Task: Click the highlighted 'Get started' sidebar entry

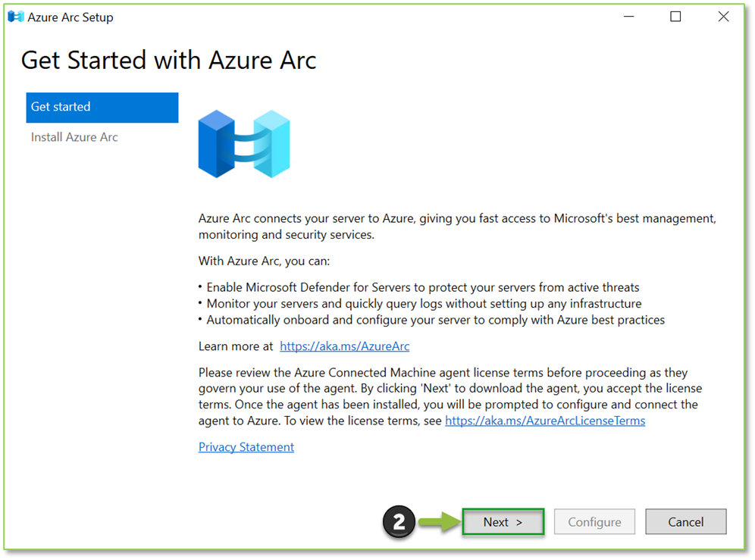Action: coord(102,107)
